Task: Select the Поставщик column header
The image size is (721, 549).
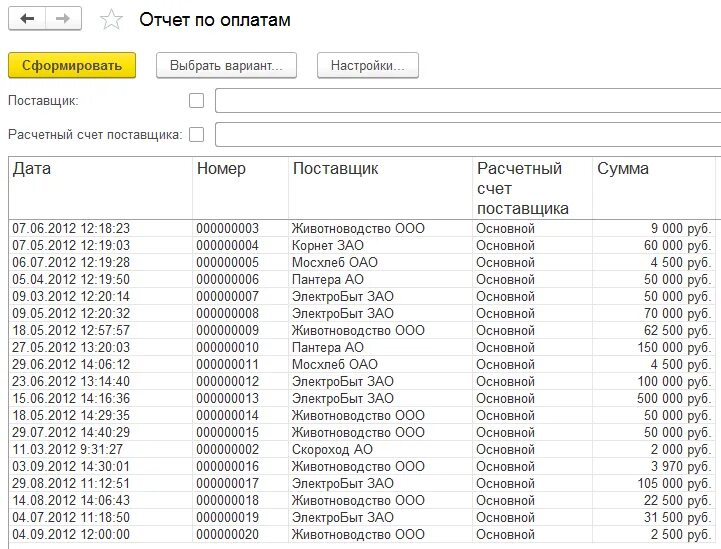Action: click(381, 188)
